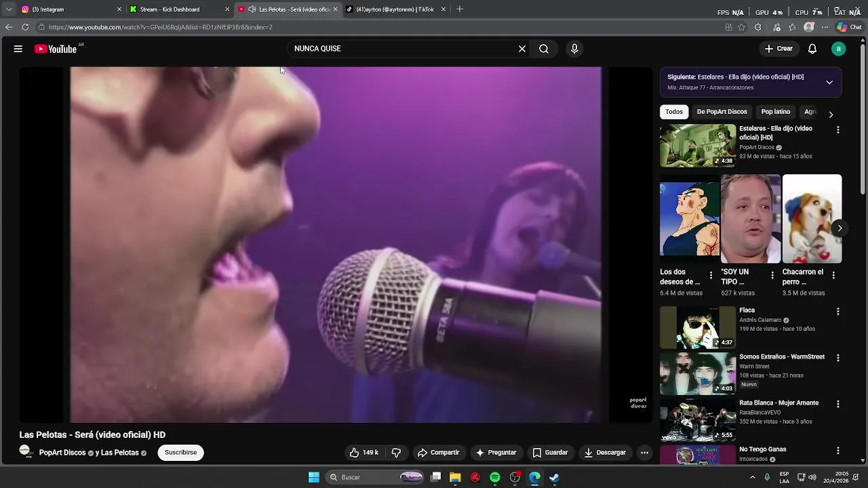Image resolution: width=868 pixels, height=488 pixels.
Task: Open the Chacarron el perro Short
Action: pyautogui.click(x=812, y=219)
